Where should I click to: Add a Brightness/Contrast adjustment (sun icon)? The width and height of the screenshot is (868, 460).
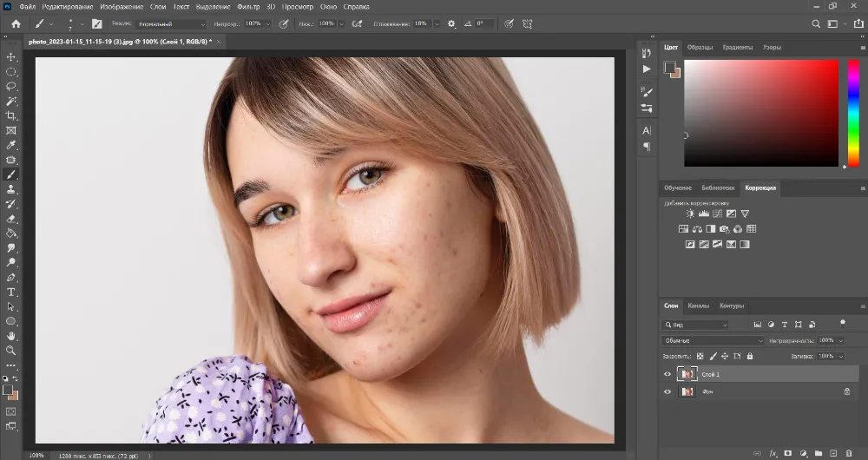690,214
